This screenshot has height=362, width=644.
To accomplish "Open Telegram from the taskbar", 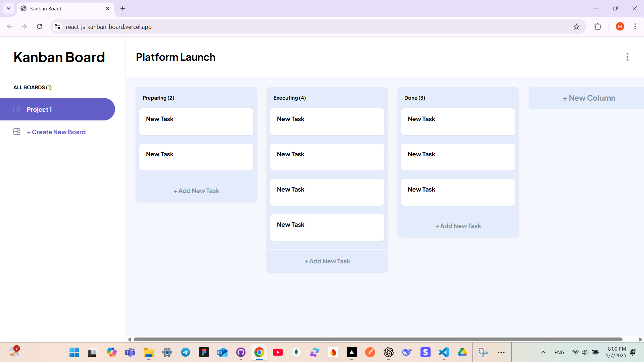I will 185,352.
